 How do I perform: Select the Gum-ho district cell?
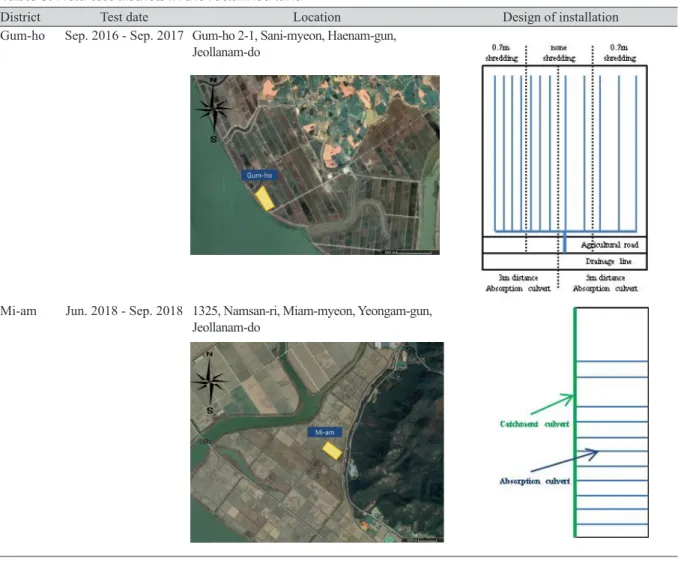(x=22, y=35)
